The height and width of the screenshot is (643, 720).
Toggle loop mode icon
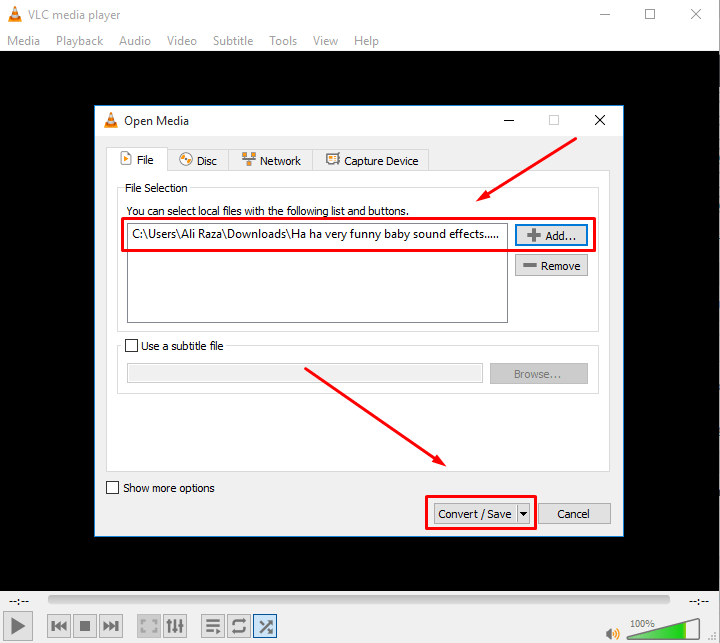tap(239, 626)
